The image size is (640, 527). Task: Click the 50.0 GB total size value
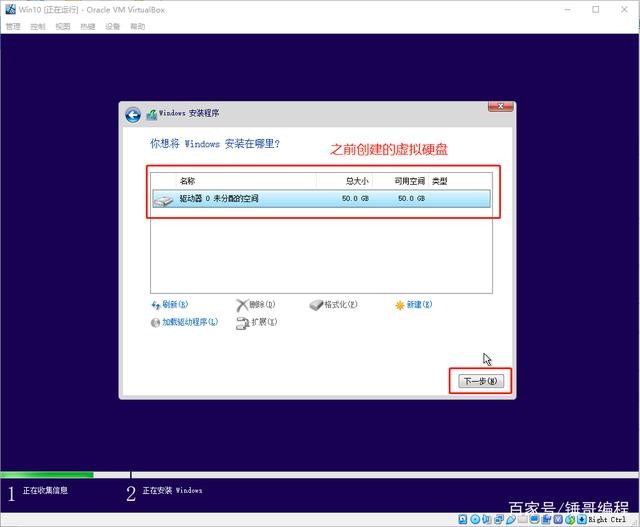coord(355,198)
